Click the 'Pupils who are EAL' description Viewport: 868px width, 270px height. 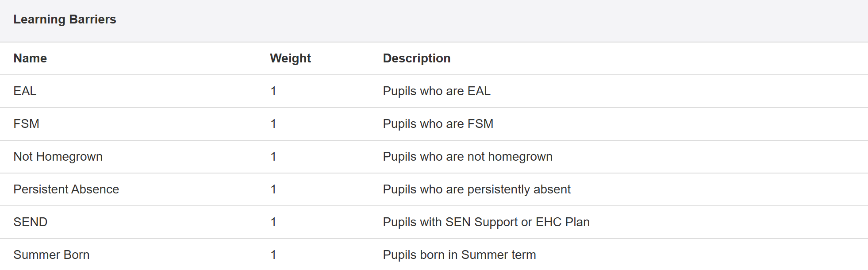point(436,91)
